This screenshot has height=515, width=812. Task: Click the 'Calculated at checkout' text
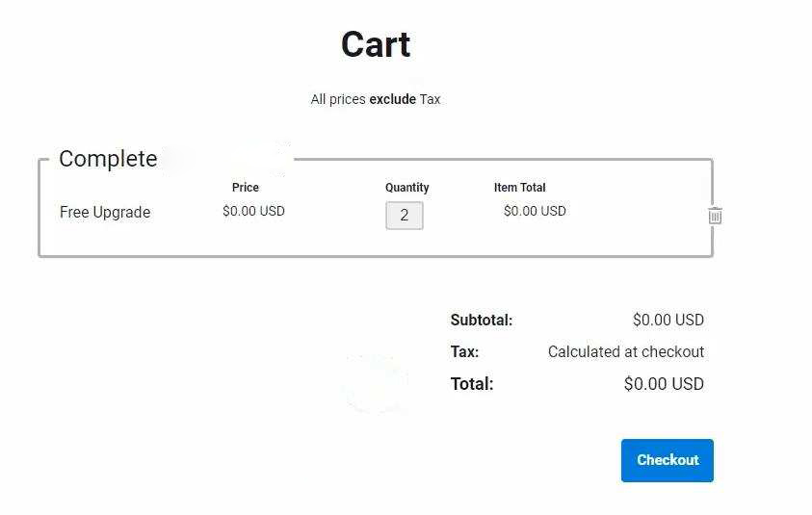(x=626, y=352)
